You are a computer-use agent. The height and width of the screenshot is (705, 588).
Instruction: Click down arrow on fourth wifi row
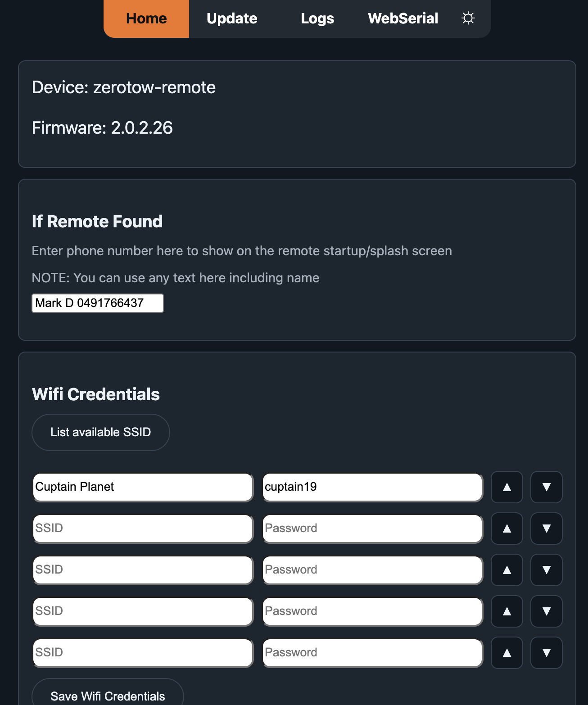tap(547, 611)
